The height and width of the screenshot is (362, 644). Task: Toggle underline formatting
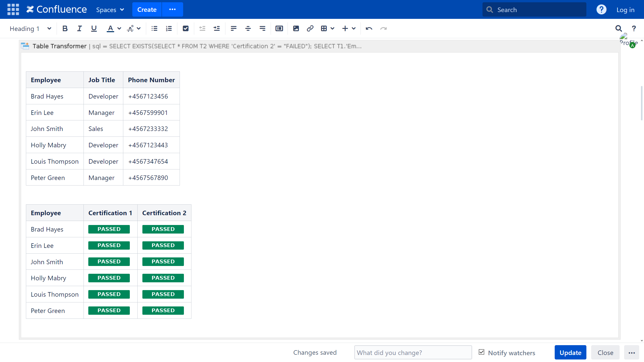(x=94, y=28)
